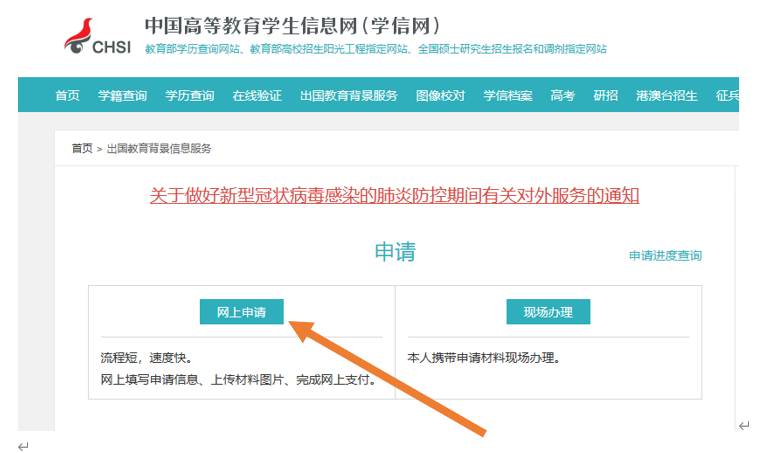
Task: Click the 出国教育背景服务 navigation tab
Action: click(348, 96)
